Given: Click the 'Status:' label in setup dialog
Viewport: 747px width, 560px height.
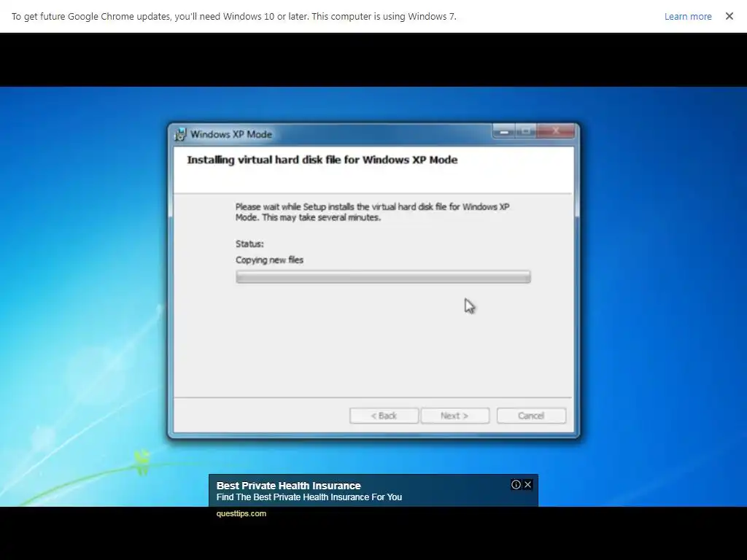Looking at the screenshot, I should 249,244.
